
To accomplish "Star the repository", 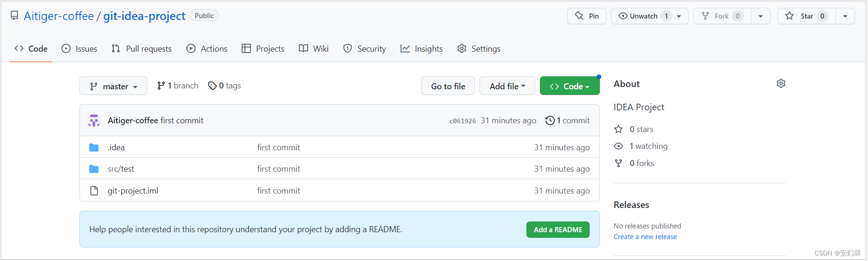I will pos(807,16).
